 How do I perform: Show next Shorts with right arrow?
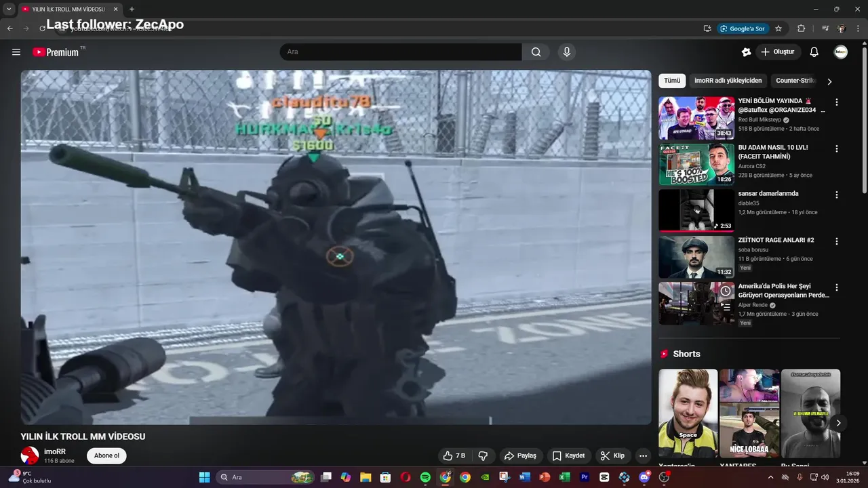click(x=838, y=423)
